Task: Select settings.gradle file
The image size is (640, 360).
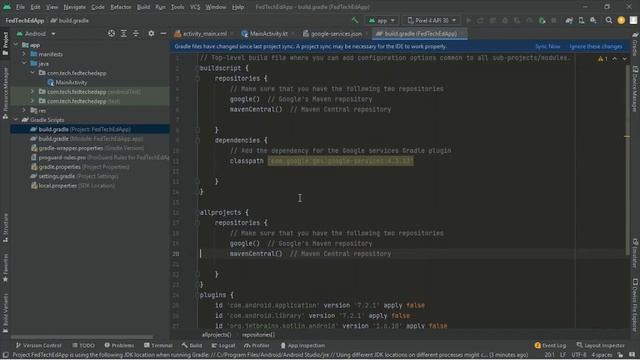Action: 74,176
